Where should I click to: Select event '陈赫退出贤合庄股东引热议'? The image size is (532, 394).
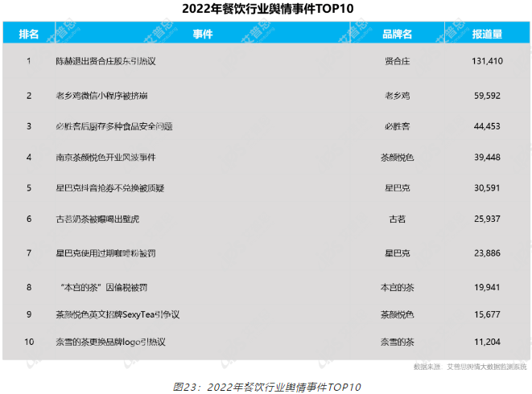106,61
